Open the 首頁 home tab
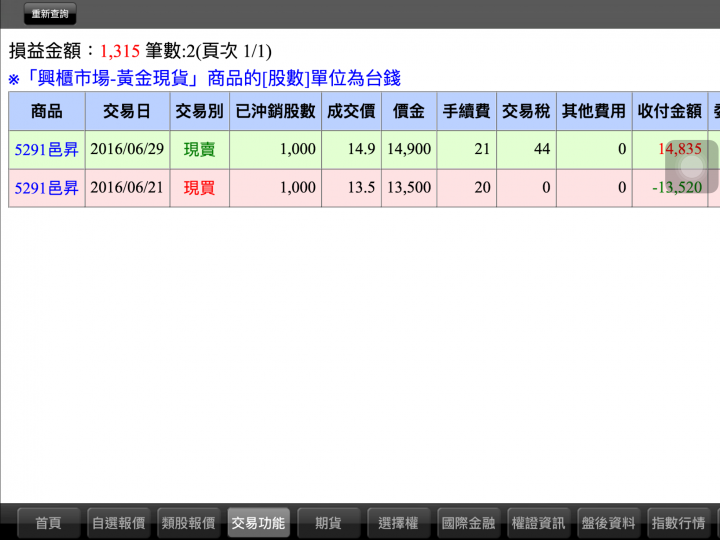This screenshot has height=540, width=720. tap(49, 523)
